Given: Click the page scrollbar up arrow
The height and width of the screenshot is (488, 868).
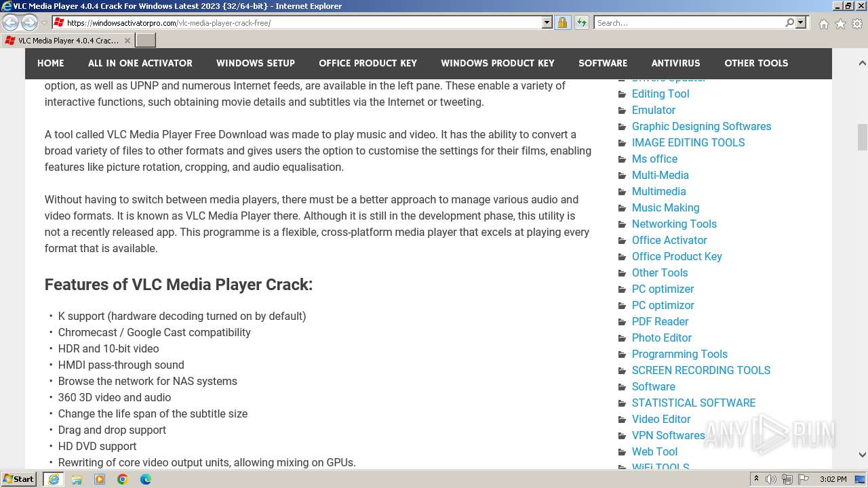Looking at the screenshot, I should pos(862,63).
